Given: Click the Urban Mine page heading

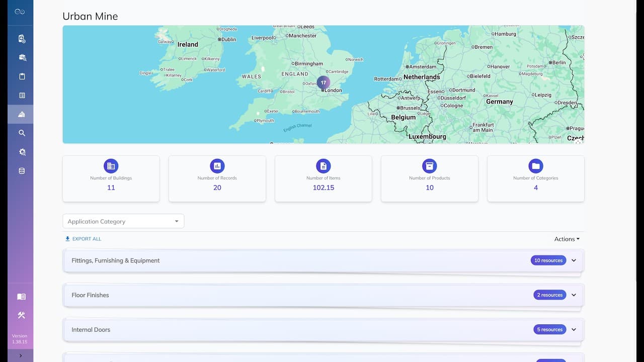Looking at the screenshot, I should (90, 16).
